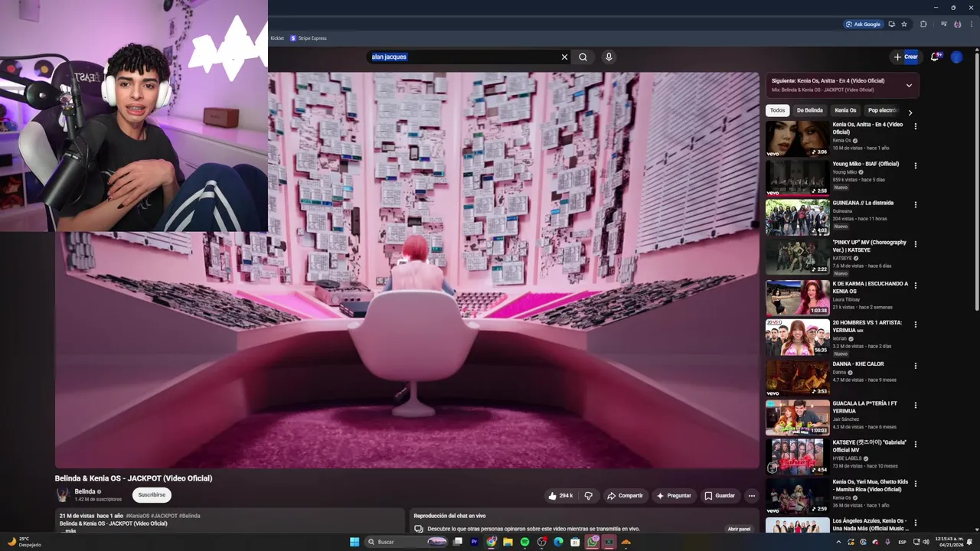This screenshot has height=551, width=980.
Task: Open Kenia Os, Anitta - En 4 thumbnail
Action: coord(797,139)
